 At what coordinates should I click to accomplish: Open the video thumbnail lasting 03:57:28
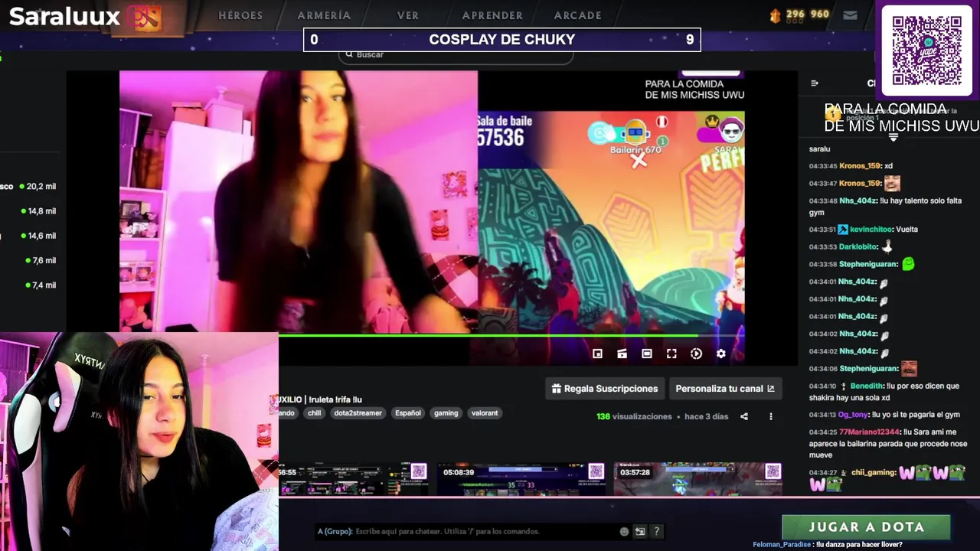tap(697, 479)
